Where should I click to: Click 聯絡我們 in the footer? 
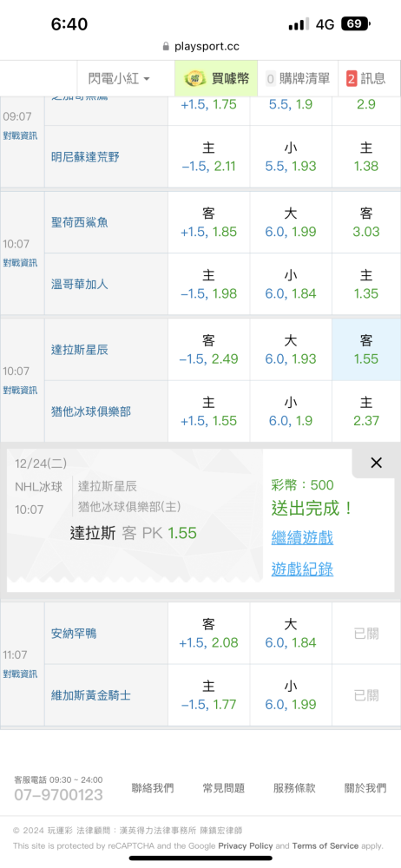(x=152, y=788)
